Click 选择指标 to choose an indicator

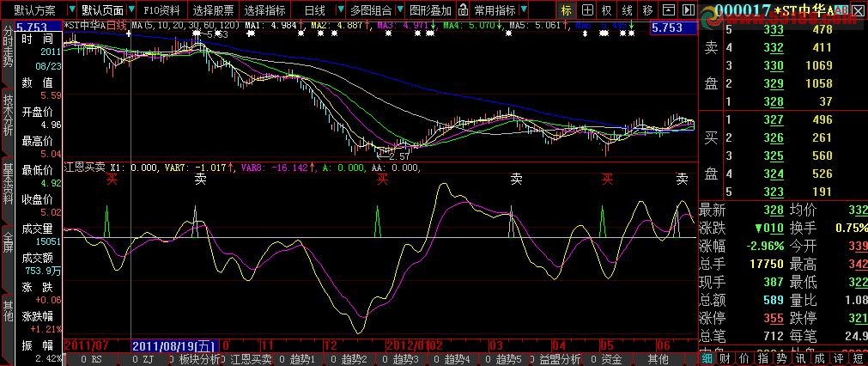265,10
